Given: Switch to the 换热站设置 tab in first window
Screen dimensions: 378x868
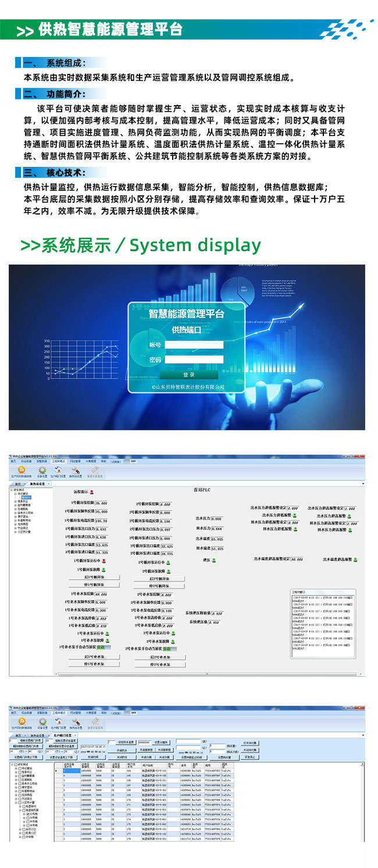Looking at the screenshot, I should tap(40, 484).
